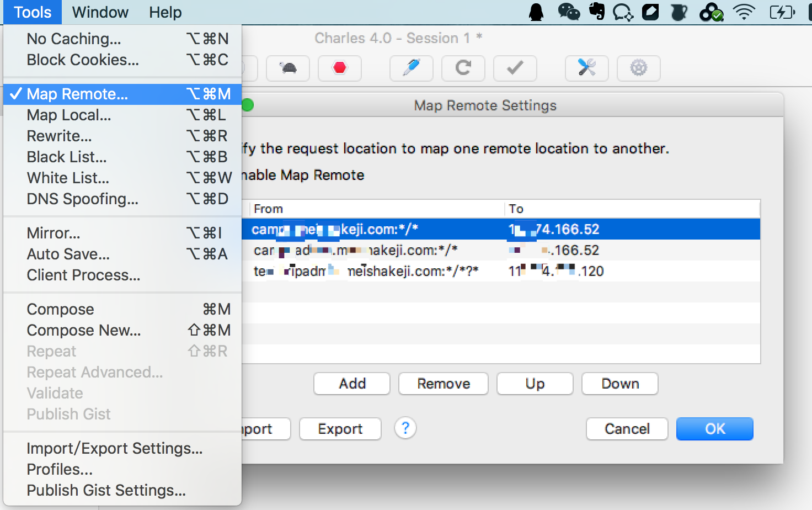Open Black List... menu item
Screen dimensions: 812x510
(x=122, y=157)
